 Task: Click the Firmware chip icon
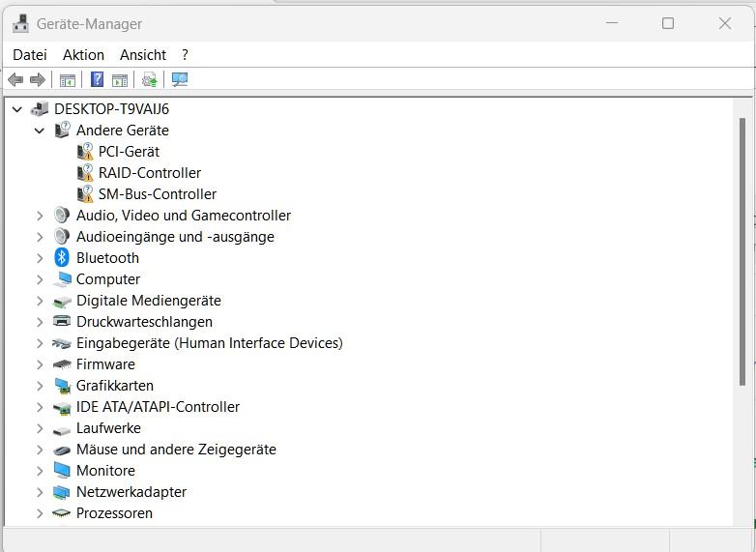point(62,364)
